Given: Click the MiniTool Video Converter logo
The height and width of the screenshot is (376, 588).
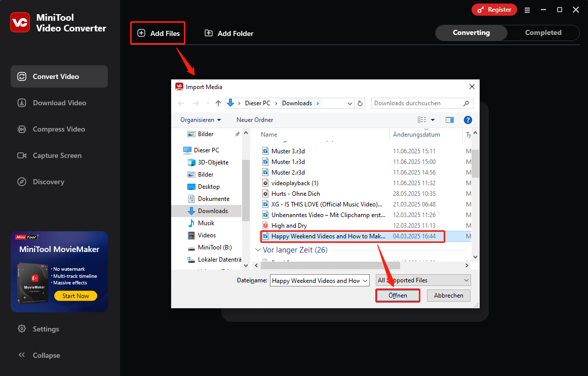Looking at the screenshot, I should point(20,22).
